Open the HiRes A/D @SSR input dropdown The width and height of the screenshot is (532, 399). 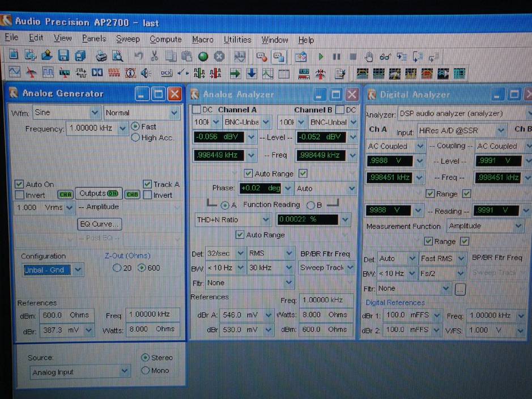500,130
